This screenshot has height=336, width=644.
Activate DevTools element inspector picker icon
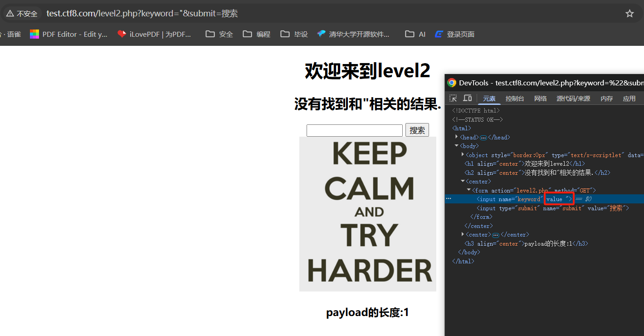pyautogui.click(x=453, y=99)
